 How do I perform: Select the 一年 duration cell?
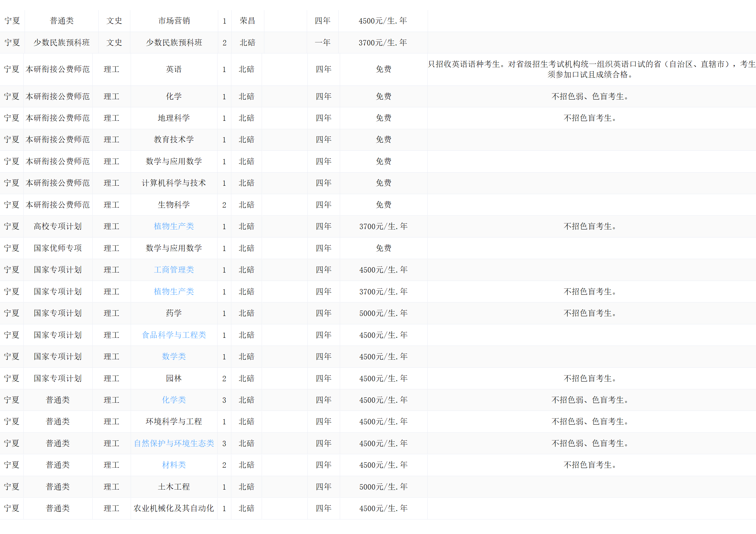(323, 43)
